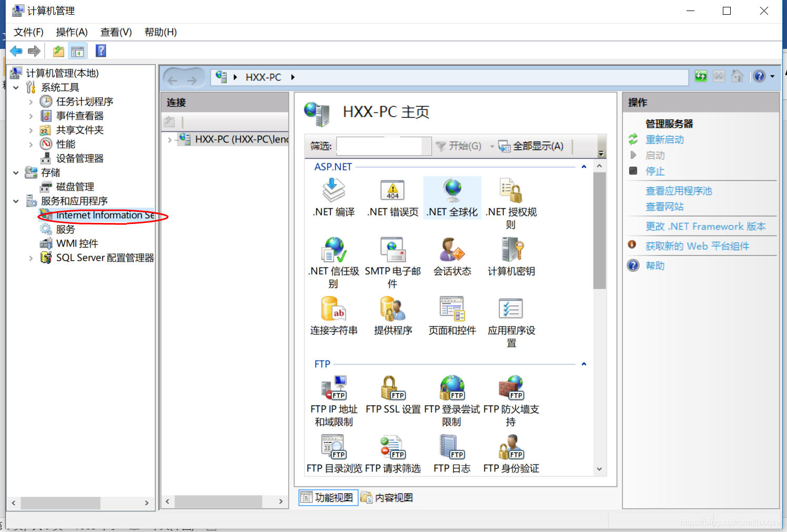Open the FTP 防火墙支持 icon
This screenshot has height=532, width=787.
(511, 389)
